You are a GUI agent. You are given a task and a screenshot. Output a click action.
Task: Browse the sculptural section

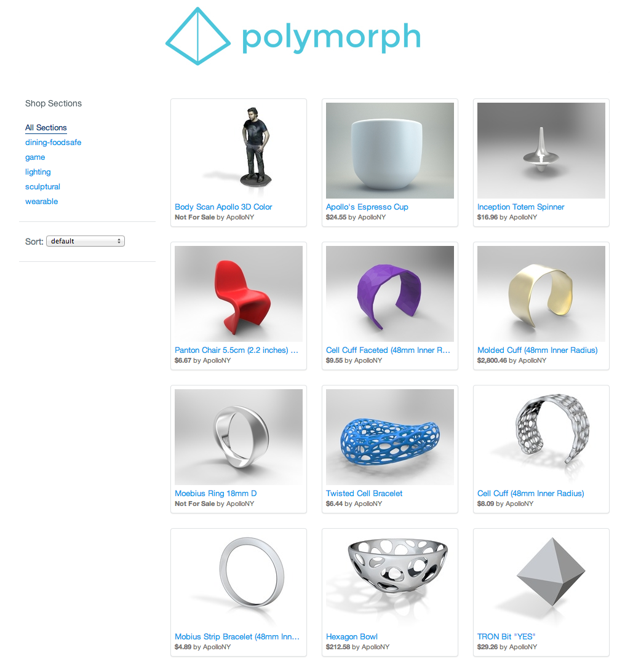(x=42, y=186)
